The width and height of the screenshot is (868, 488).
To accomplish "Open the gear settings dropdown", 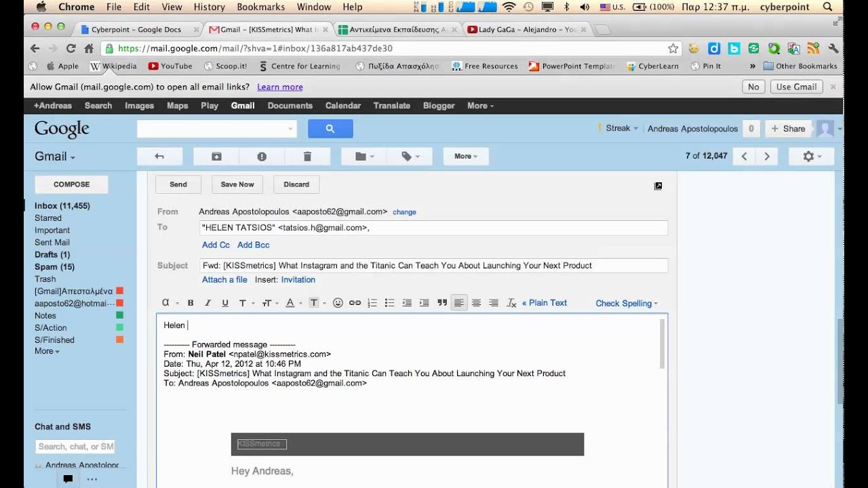I will point(812,157).
